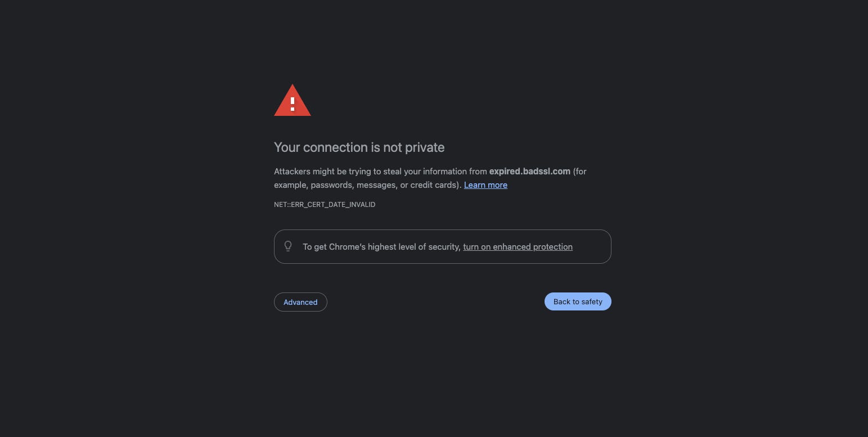Click the red warning triangle icon

click(x=293, y=100)
